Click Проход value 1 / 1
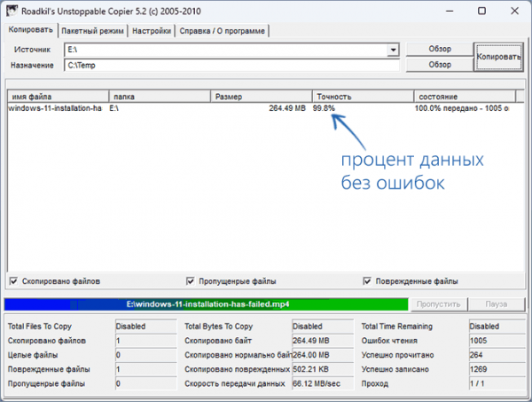The width and height of the screenshot is (532, 402). [x=497, y=383]
